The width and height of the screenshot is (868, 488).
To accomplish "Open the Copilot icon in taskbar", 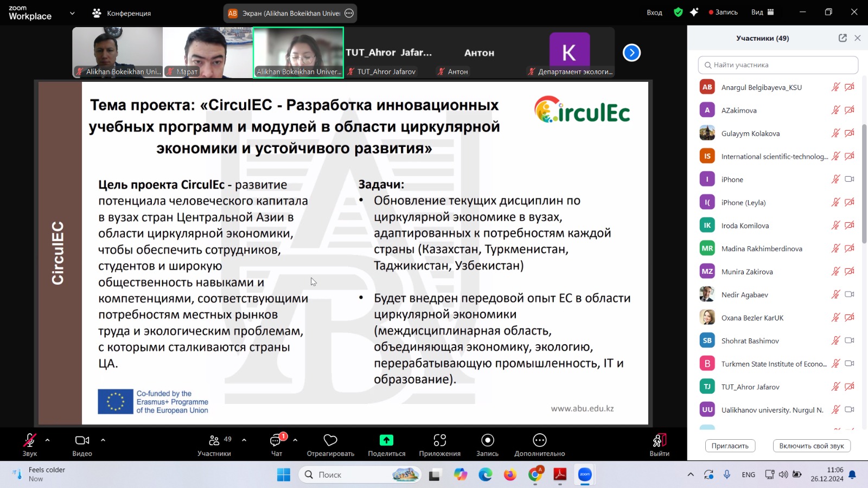I will click(461, 475).
